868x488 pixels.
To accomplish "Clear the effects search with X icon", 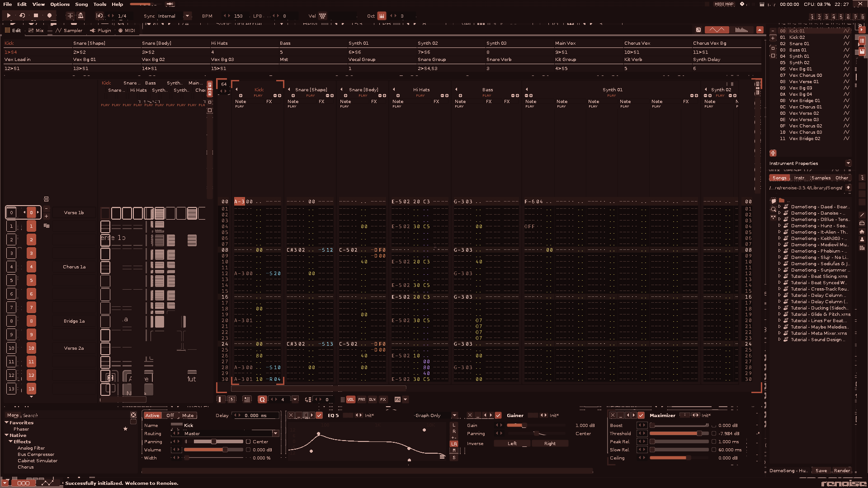I will (133, 415).
